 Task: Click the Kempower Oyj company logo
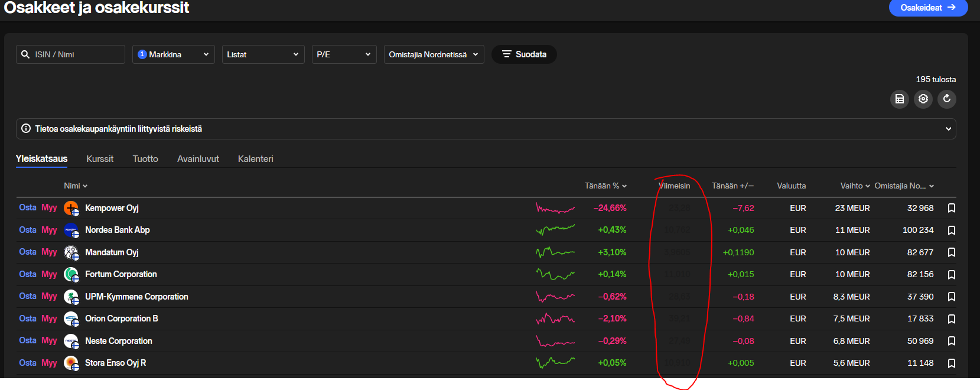click(71, 208)
